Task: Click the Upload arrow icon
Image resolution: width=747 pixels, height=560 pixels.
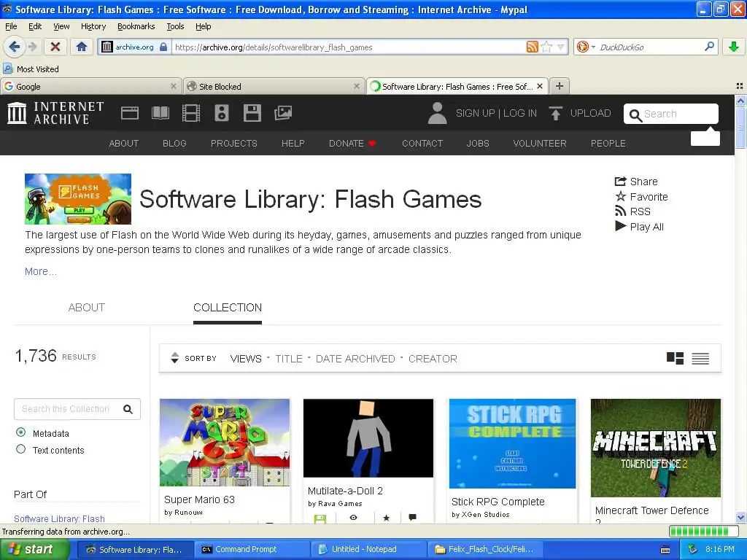Action: (555, 113)
